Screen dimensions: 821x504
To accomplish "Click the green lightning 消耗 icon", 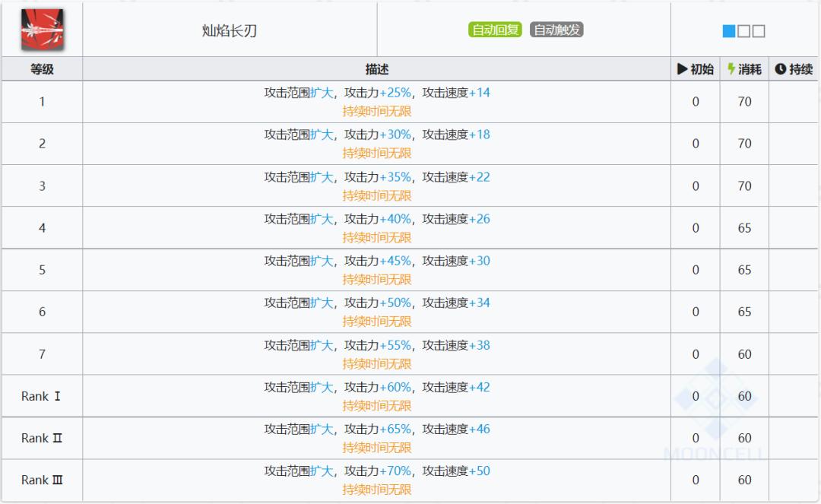I will click(731, 69).
